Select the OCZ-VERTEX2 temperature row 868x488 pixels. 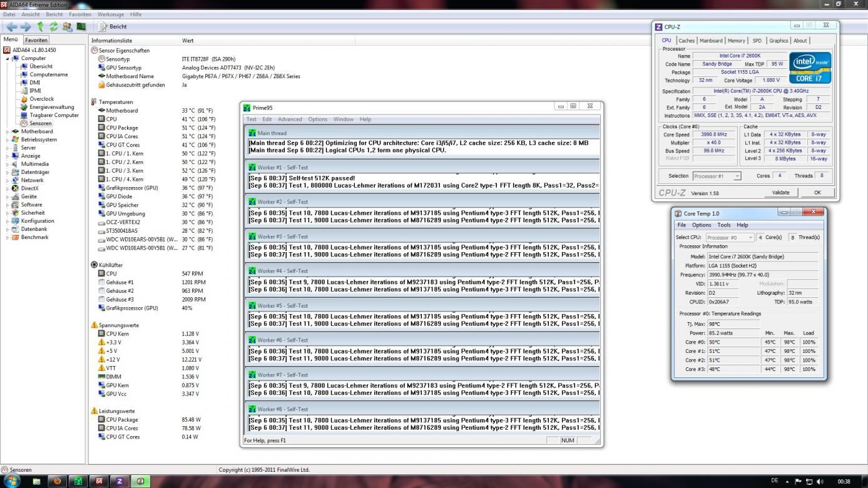(x=156, y=222)
